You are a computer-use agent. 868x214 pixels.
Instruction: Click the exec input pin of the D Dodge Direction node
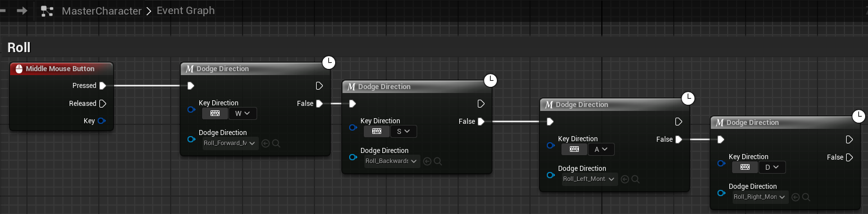click(721, 139)
